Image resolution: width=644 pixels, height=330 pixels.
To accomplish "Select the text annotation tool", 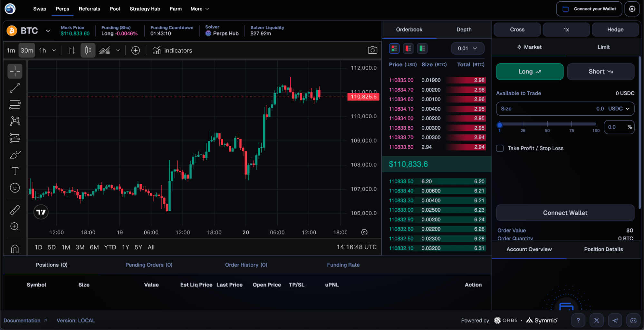I will click(15, 171).
